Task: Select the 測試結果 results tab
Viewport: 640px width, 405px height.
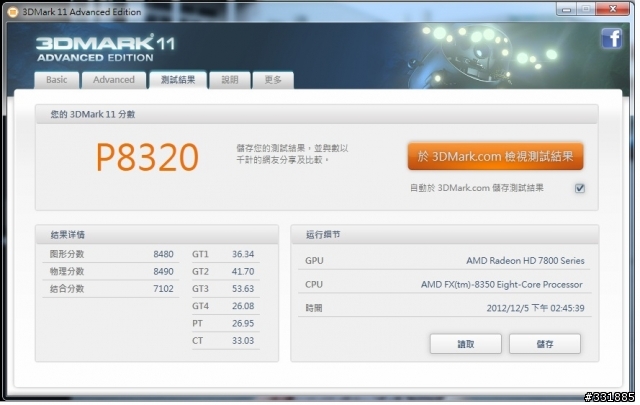Action: tap(178, 80)
